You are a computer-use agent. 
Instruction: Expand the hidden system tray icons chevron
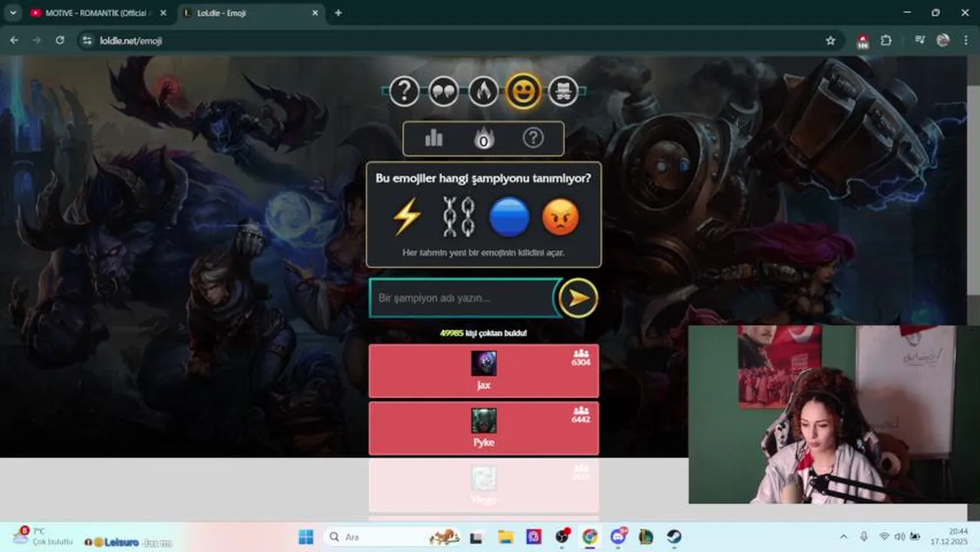click(x=844, y=537)
